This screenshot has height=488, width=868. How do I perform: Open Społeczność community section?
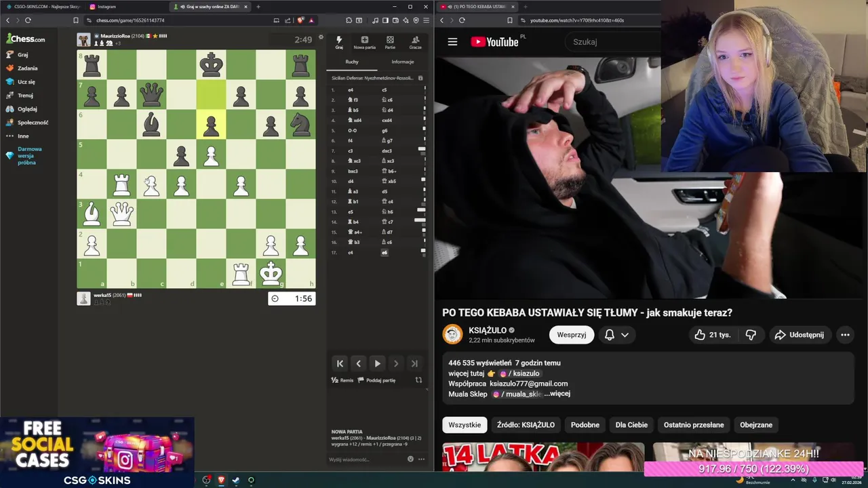(x=27, y=122)
